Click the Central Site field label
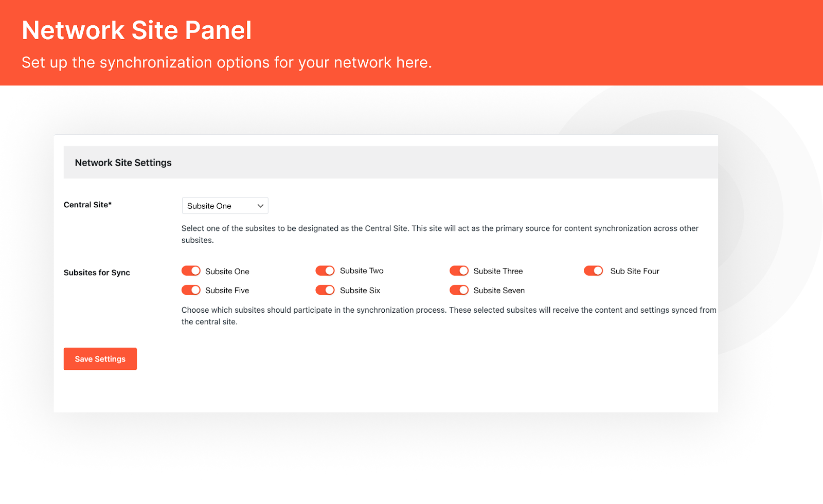 [87, 204]
